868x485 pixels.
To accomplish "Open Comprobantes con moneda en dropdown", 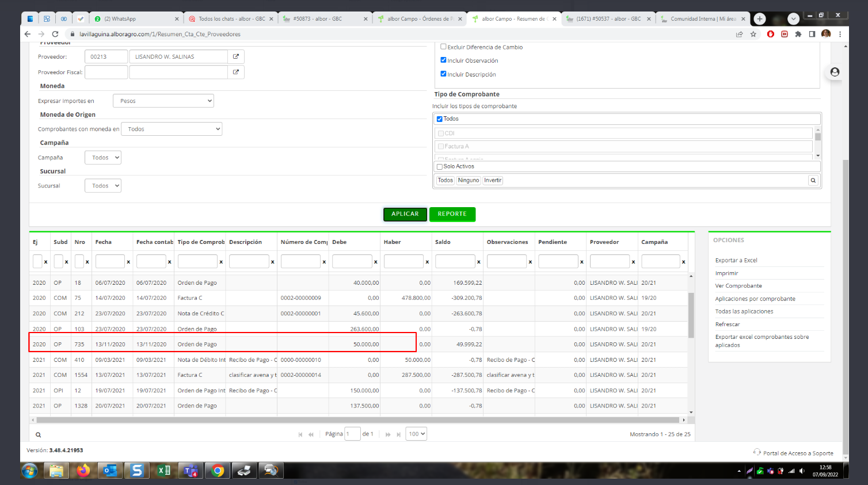I will tap(172, 129).
